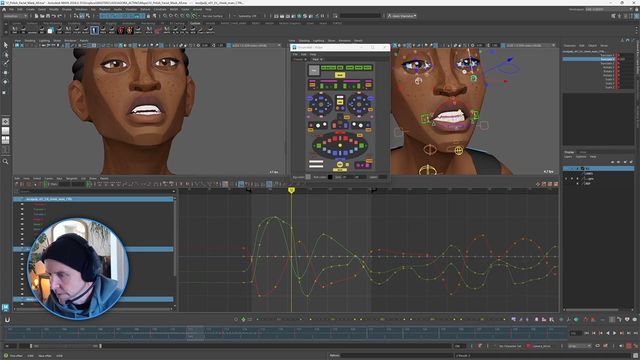Image resolution: width=640 pixels, height=360 pixels.
Task: Open Graph Editor Tangents menu
Action: click(x=71, y=178)
